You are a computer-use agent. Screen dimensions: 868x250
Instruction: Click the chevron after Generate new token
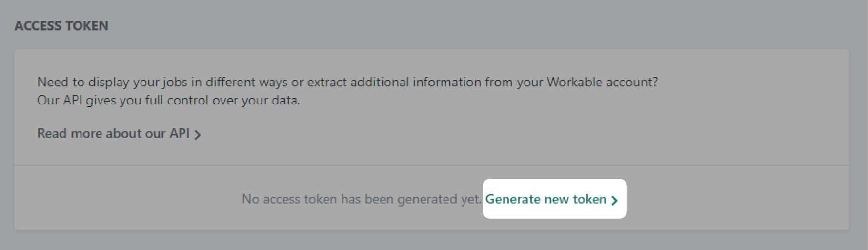[614, 200]
